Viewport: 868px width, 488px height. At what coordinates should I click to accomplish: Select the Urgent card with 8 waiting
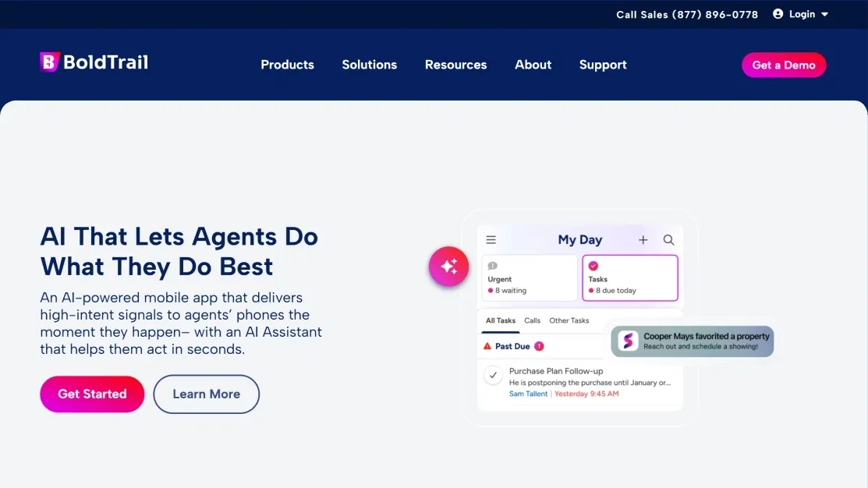[530, 278]
